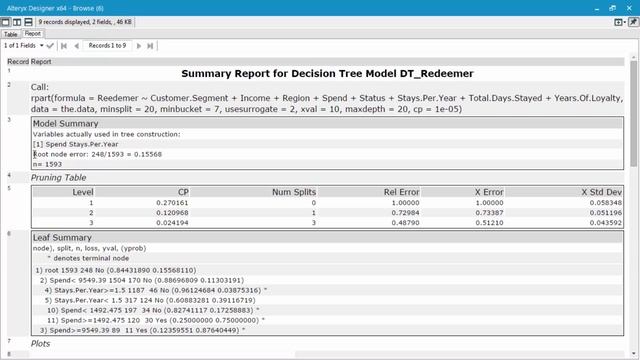Image resolution: width=640 pixels, height=360 pixels.
Task: Click the apply fields checkmark icon
Action: click(50, 46)
